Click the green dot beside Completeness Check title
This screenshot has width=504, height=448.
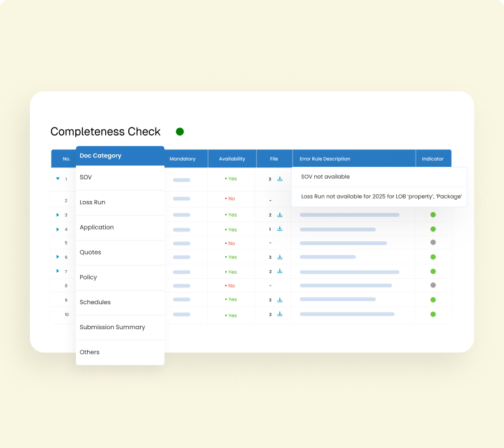179,131
